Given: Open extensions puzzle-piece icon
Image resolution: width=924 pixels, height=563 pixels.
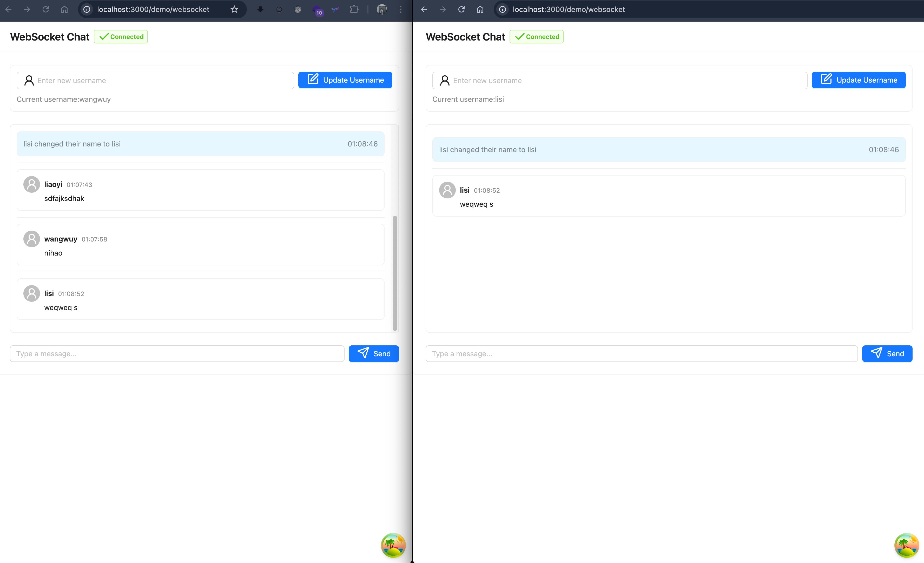Looking at the screenshot, I should (x=354, y=9).
